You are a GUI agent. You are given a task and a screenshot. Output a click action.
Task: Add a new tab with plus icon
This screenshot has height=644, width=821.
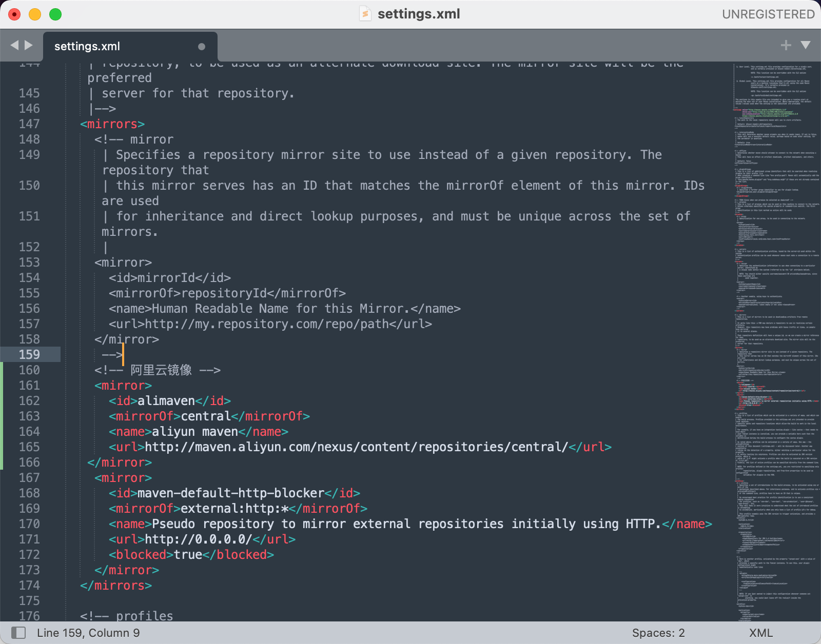tap(786, 46)
